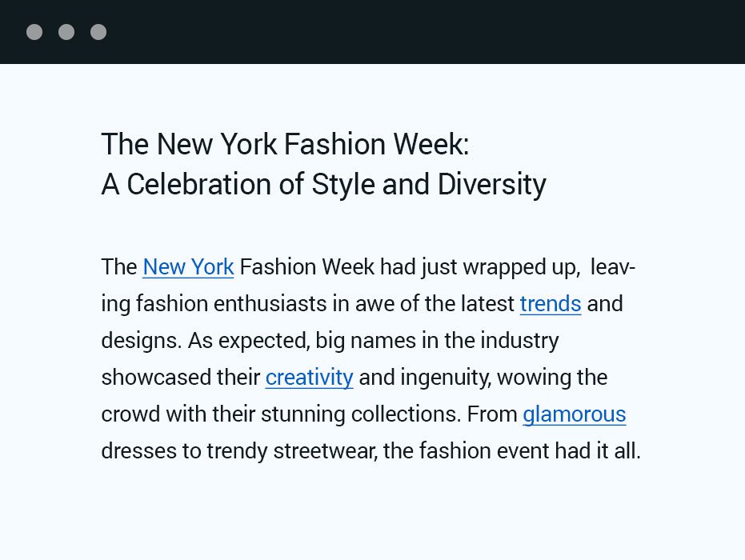Click the dark title bar area

pos(400,32)
